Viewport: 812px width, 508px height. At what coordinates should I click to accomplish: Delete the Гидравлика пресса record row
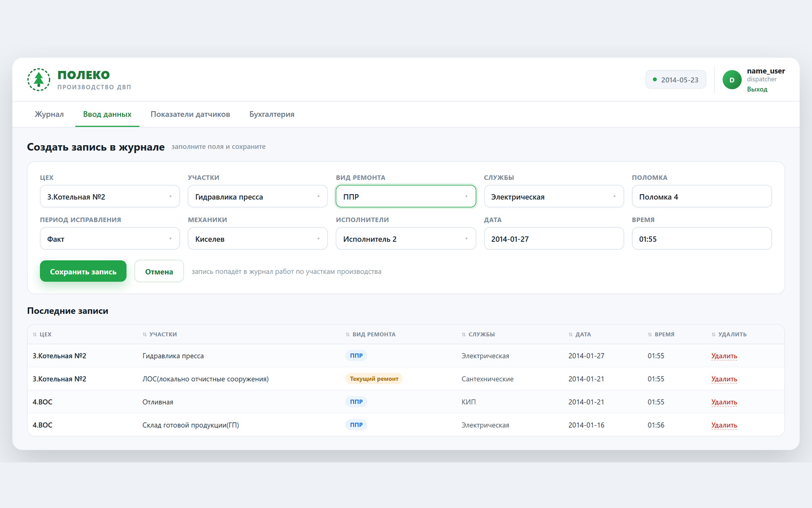click(x=724, y=356)
